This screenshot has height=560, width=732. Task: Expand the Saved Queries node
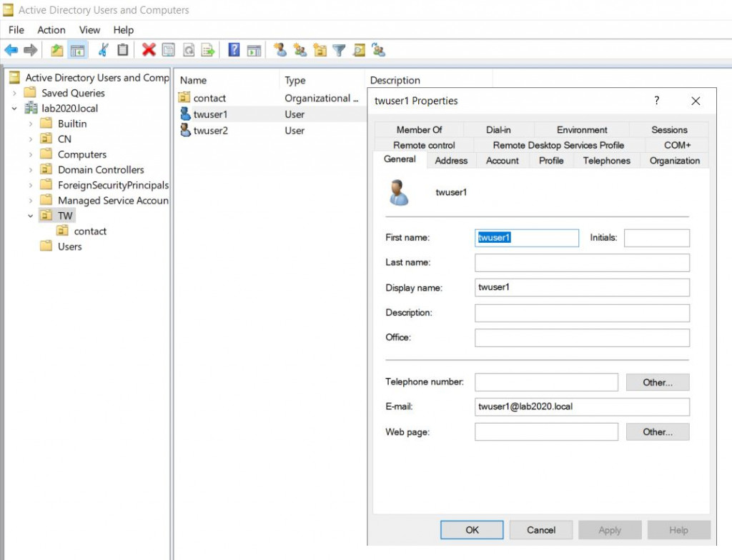(x=14, y=93)
